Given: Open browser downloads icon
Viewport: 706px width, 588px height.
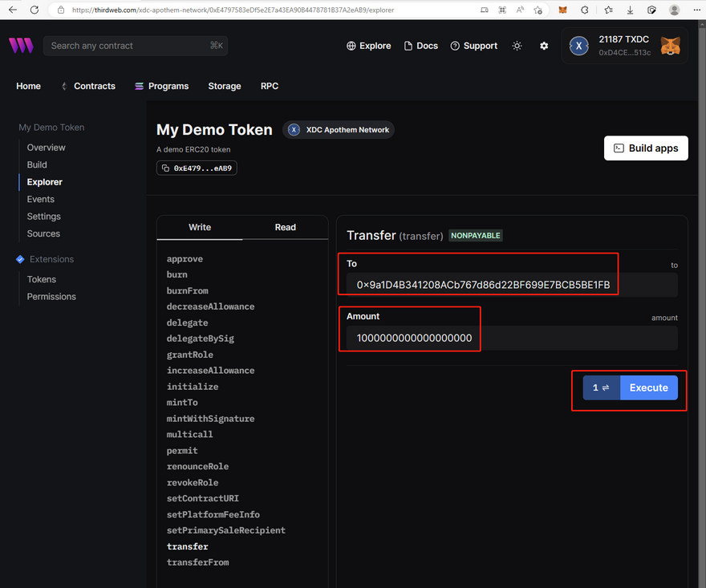Looking at the screenshot, I should coord(630,10).
